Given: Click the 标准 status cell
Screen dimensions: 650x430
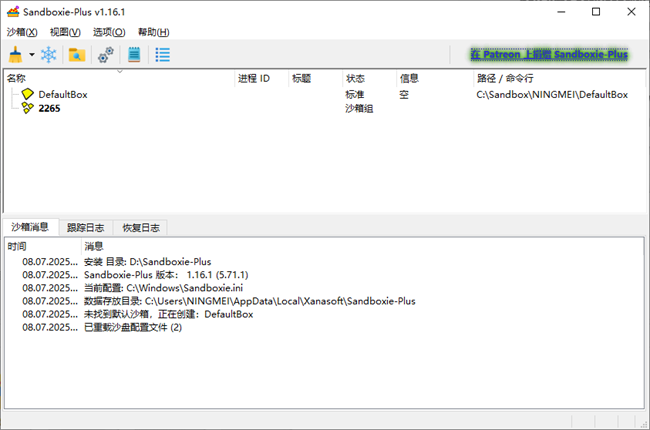Looking at the screenshot, I should pyautogui.click(x=355, y=95).
